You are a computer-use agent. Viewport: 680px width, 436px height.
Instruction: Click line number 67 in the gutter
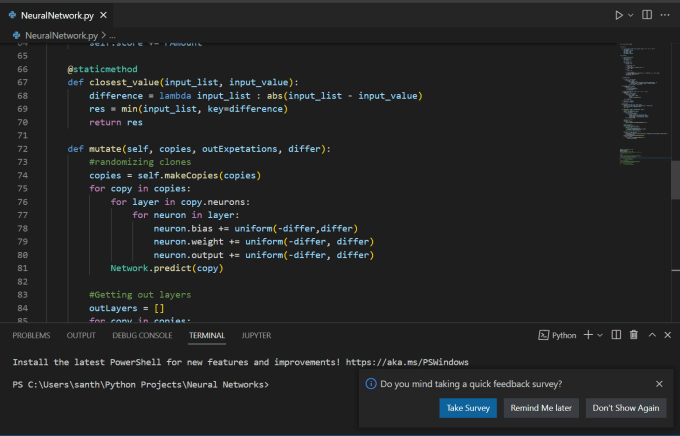pyautogui.click(x=23, y=82)
